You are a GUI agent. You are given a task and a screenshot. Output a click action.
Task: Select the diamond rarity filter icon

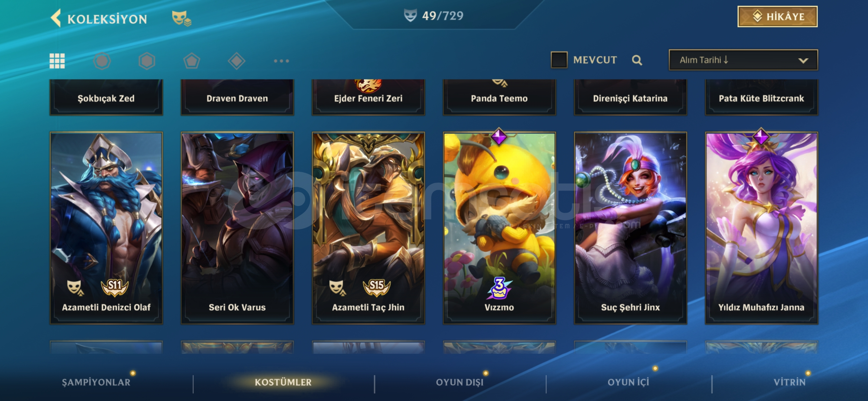pyautogui.click(x=237, y=61)
